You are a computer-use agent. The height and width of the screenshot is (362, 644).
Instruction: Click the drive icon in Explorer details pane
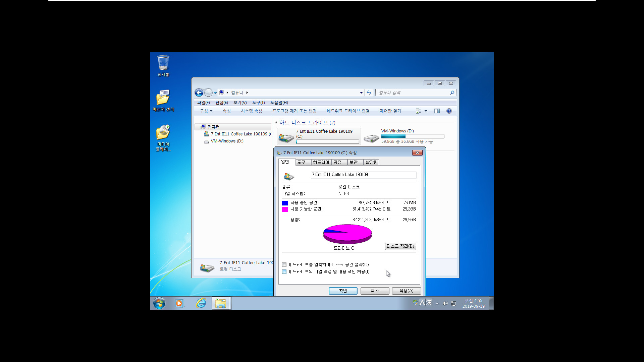coord(207,267)
